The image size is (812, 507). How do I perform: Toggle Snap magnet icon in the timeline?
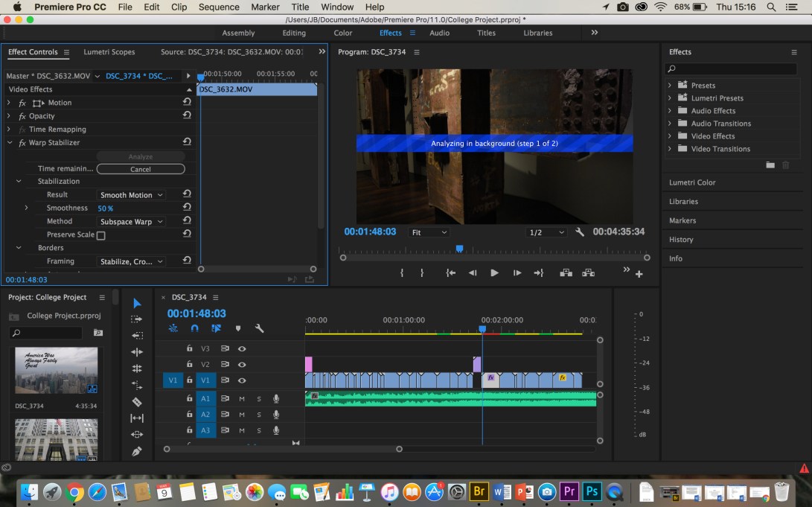tap(194, 328)
